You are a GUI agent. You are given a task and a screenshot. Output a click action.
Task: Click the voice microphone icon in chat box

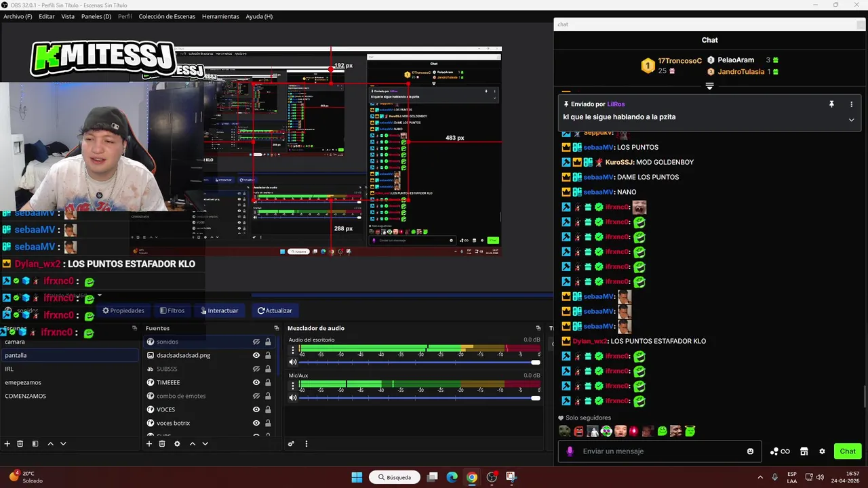(570, 451)
